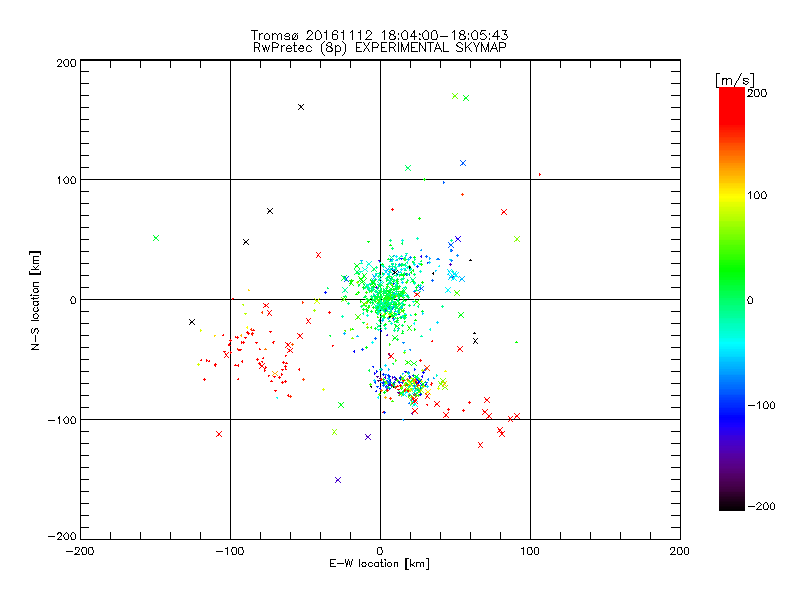The height and width of the screenshot is (600, 800).
Task: Click the colorbar tick label '200'
Action: (757, 93)
